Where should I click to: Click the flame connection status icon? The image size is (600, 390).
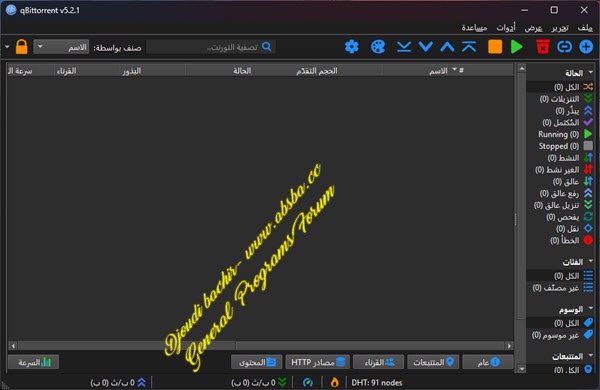(x=334, y=382)
